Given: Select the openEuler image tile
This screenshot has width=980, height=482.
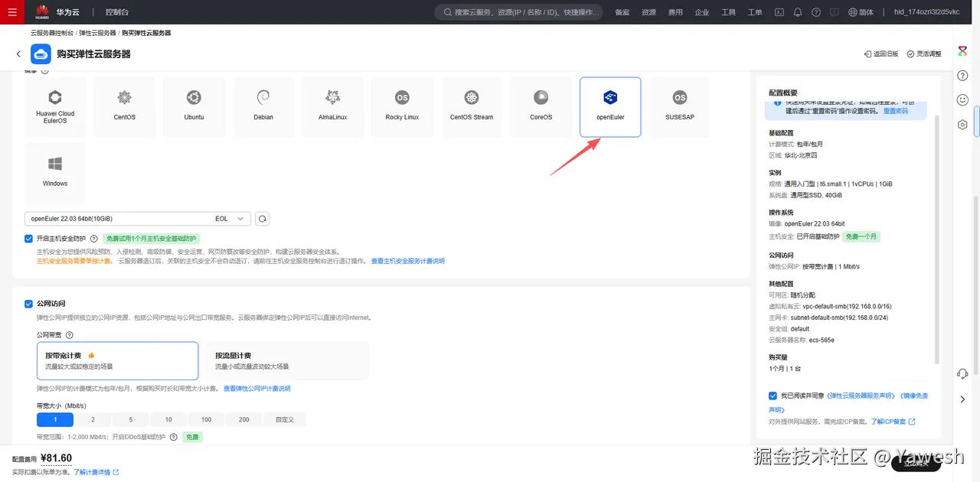Looking at the screenshot, I should pyautogui.click(x=610, y=107).
